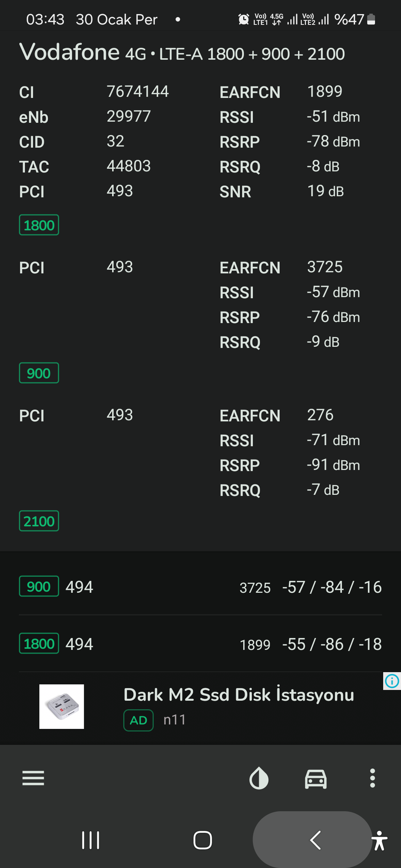
Task: Tap the Android home button
Action: pyautogui.click(x=203, y=840)
